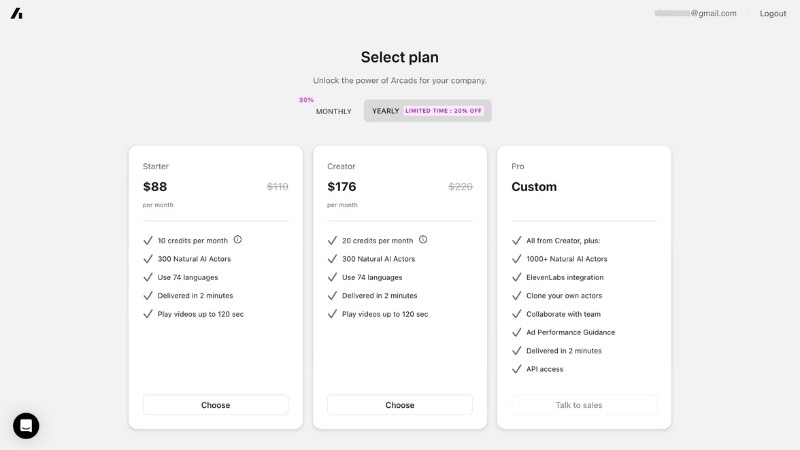This screenshot has height=450, width=800.
Task: Click the Arcads logo icon
Action: (x=16, y=13)
